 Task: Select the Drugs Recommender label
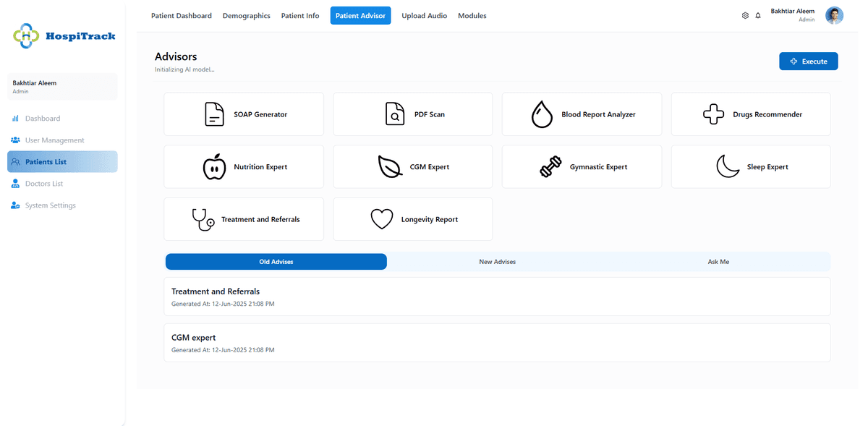pyautogui.click(x=767, y=114)
